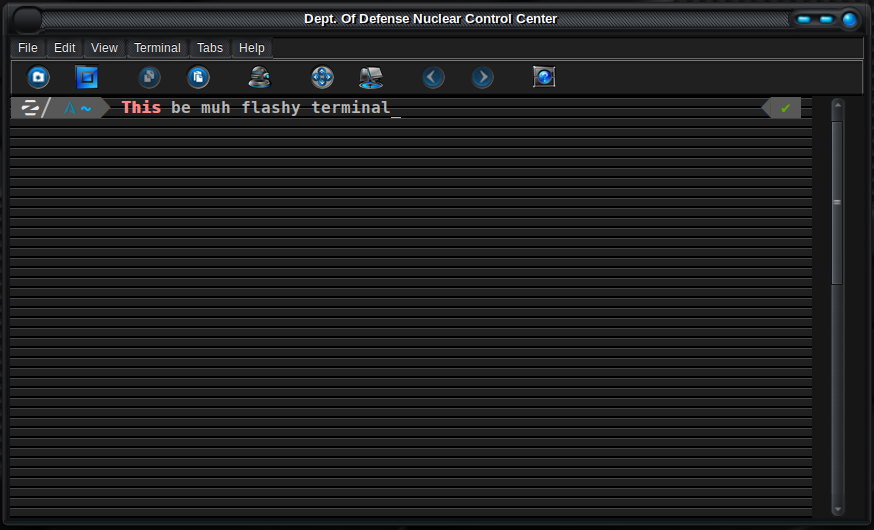The image size is (874, 530).
Task: Click the last toolbar icon with blue globe
Action: pyautogui.click(x=544, y=77)
